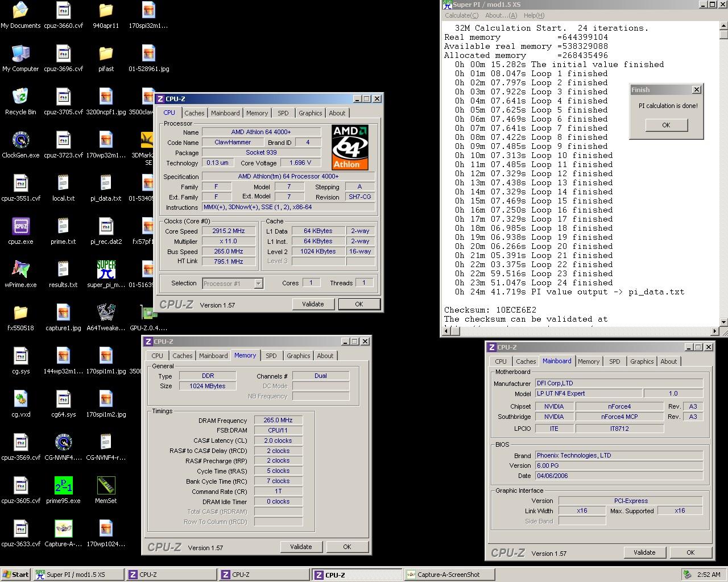Click the motherboard Model LP UT NF4 Expert field
Screen dimensions: 728x582
click(588, 393)
